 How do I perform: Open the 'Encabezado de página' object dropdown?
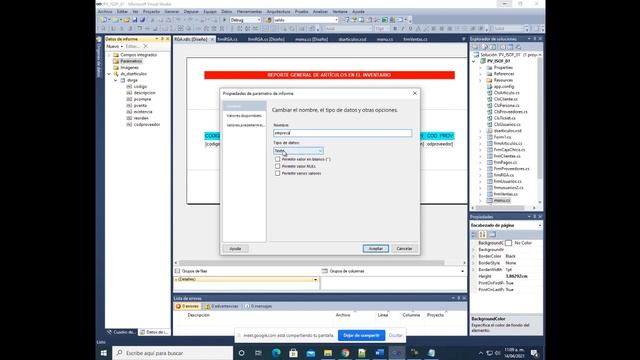[540, 225]
